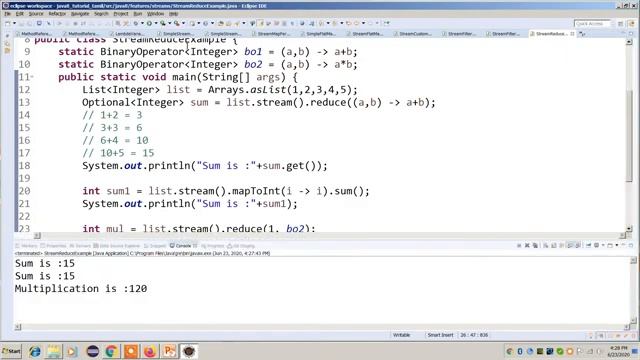Image resolution: width=640 pixels, height=360 pixels.
Task: Toggle show console on standard error
Action: click(578, 246)
